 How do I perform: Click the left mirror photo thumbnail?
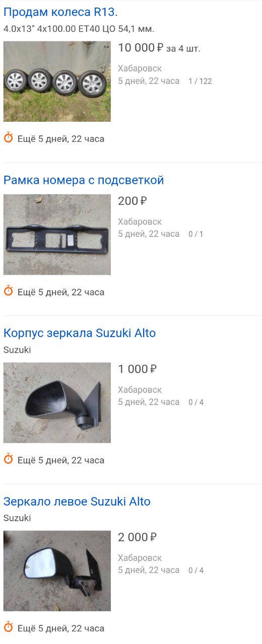[x=57, y=571]
